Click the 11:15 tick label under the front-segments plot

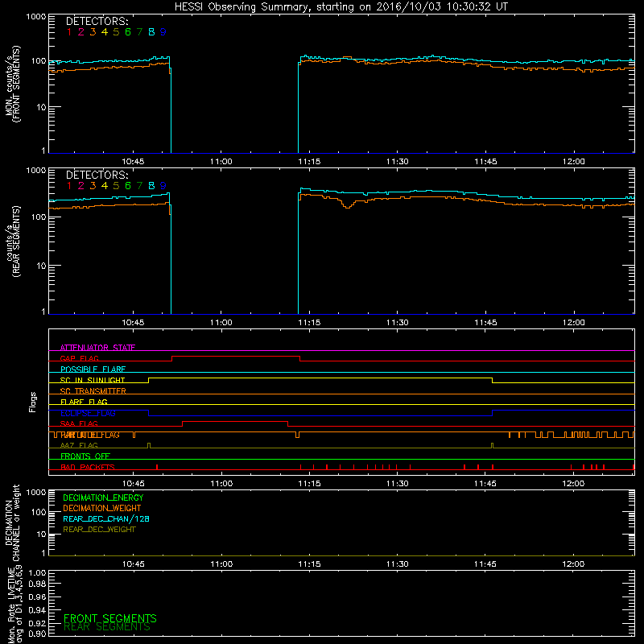point(309,162)
